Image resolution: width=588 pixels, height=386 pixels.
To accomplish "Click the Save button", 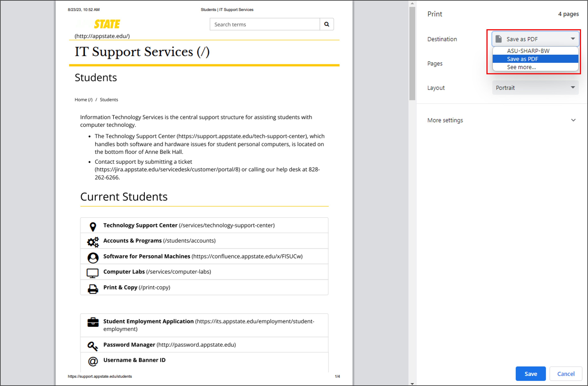I will point(530,374).
